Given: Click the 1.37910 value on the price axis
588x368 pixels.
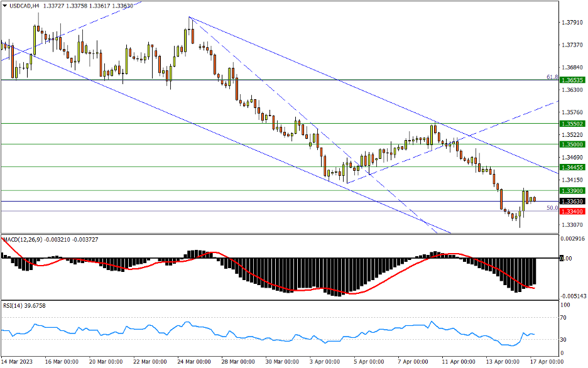Looking at the screenshot, I should pyautogui.click(x=573, y=23).
